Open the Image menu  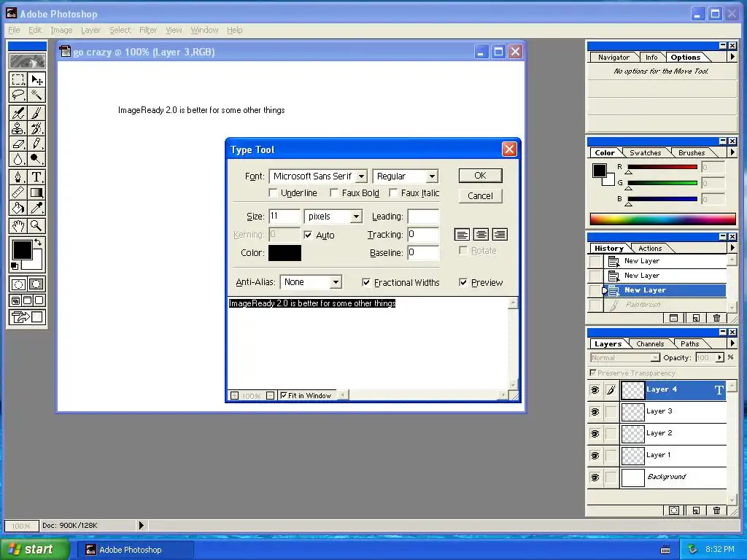pyautogui.click(x=61, y=30)
